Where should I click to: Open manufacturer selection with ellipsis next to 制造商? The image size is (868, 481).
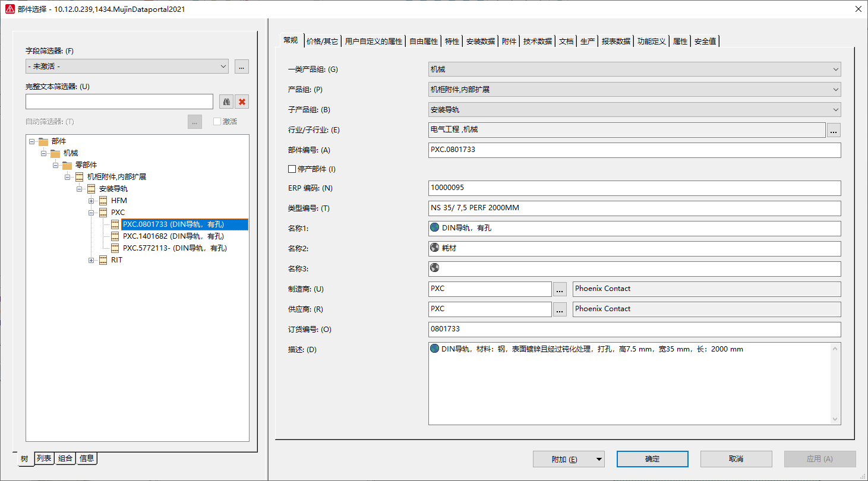tap(559, 289)
